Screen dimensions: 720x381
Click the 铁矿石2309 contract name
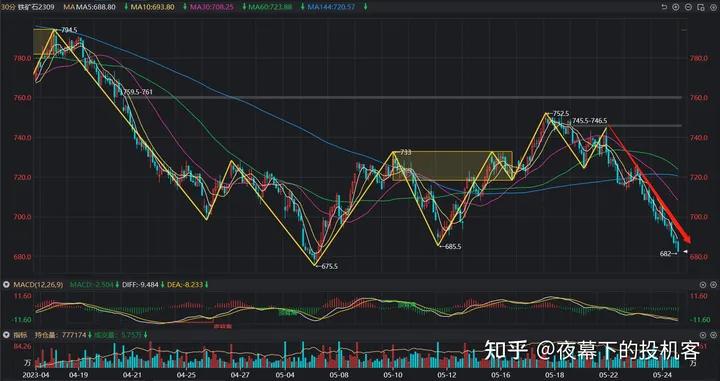point(36,7)
